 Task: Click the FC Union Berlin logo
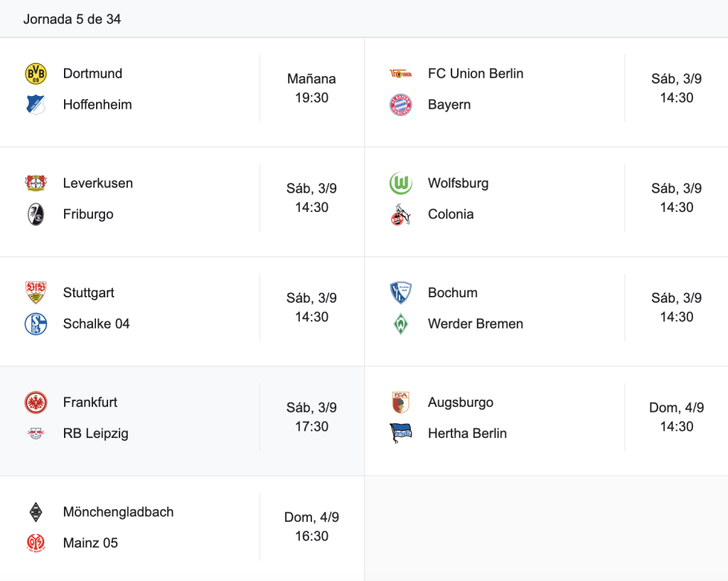pyautogui.click(x=401, y=74)
